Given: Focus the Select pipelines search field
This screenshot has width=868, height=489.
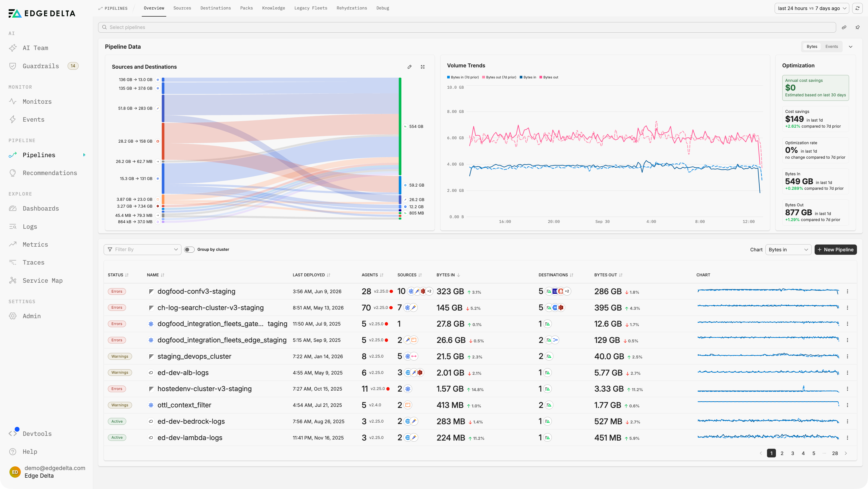Looking at the screenshot, I should [x=467, y=27].
